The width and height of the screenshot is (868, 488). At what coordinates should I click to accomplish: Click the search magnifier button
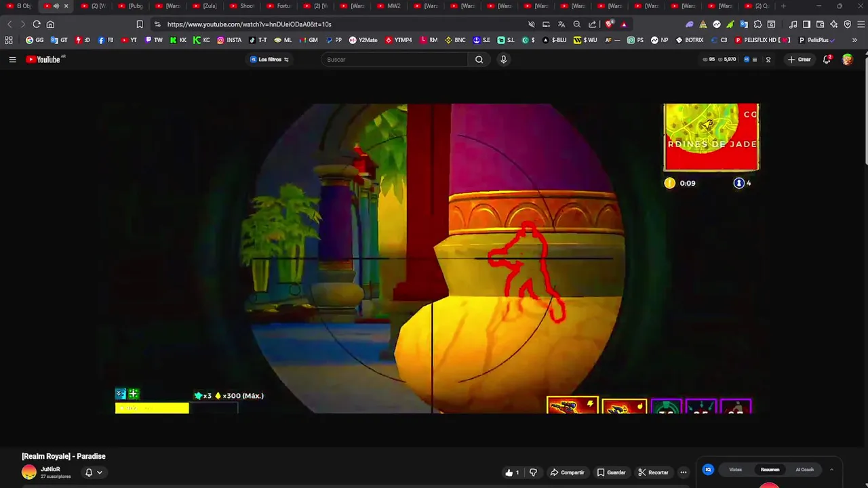click(479, 60)
